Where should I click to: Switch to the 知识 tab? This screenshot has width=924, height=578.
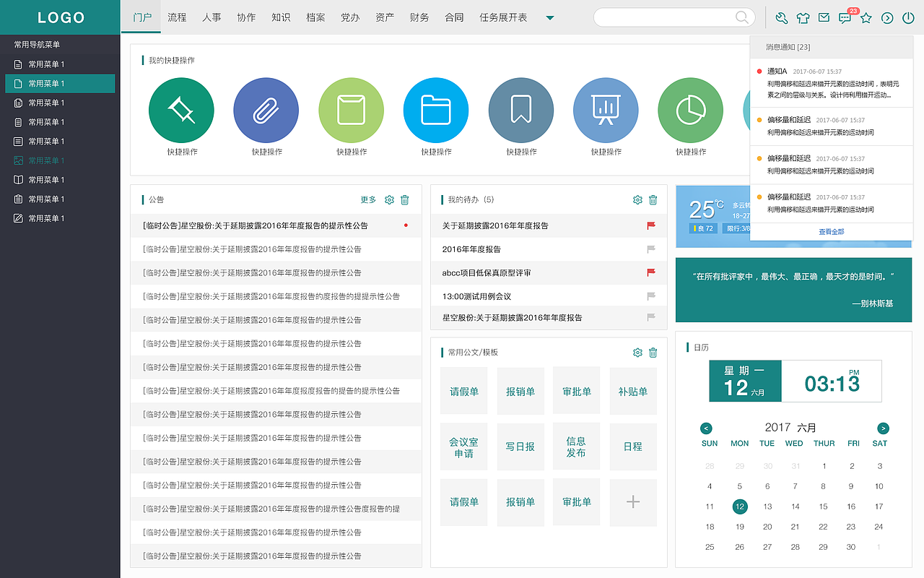point(281,17)
